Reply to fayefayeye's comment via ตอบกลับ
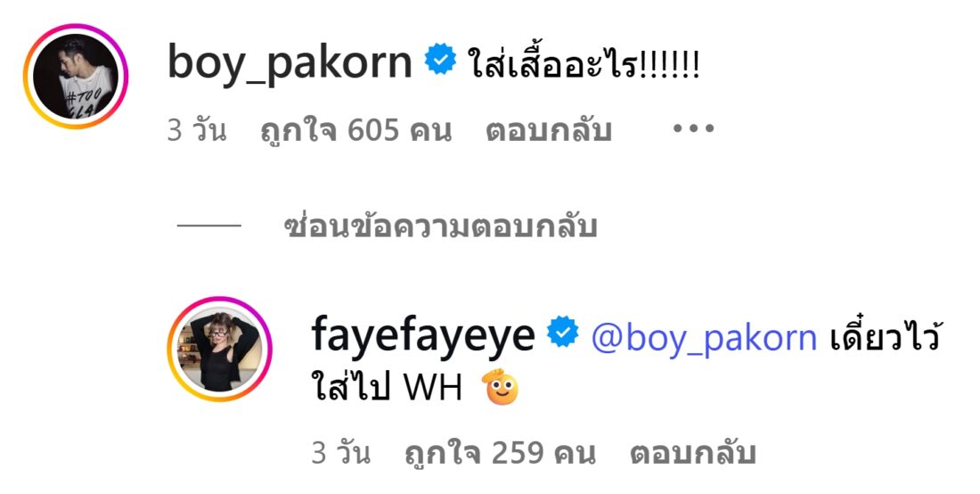The width and height of the screenshot is (980, 494). [x=692, y=453]
